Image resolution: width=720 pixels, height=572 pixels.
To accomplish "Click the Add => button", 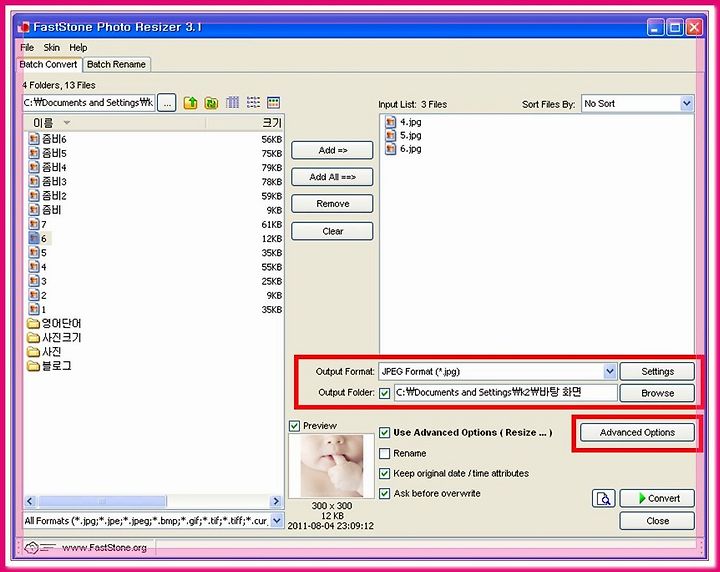I will (x=332, y=151).
